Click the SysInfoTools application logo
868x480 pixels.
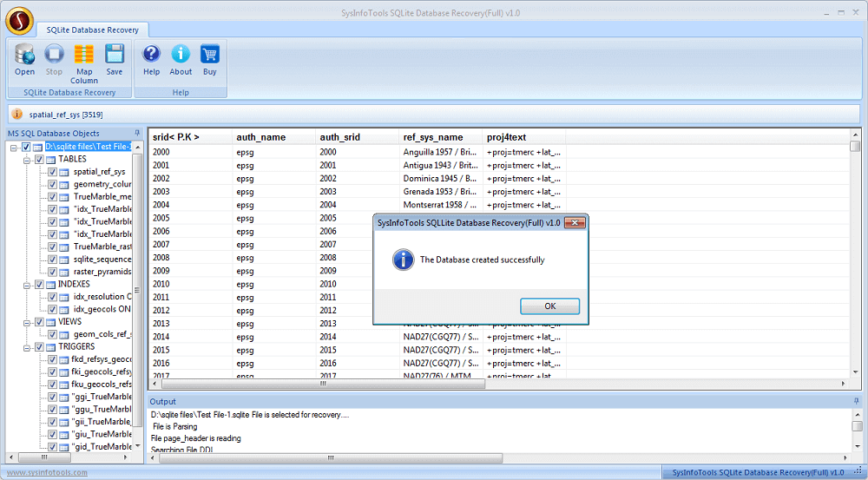tap(19, 21)
